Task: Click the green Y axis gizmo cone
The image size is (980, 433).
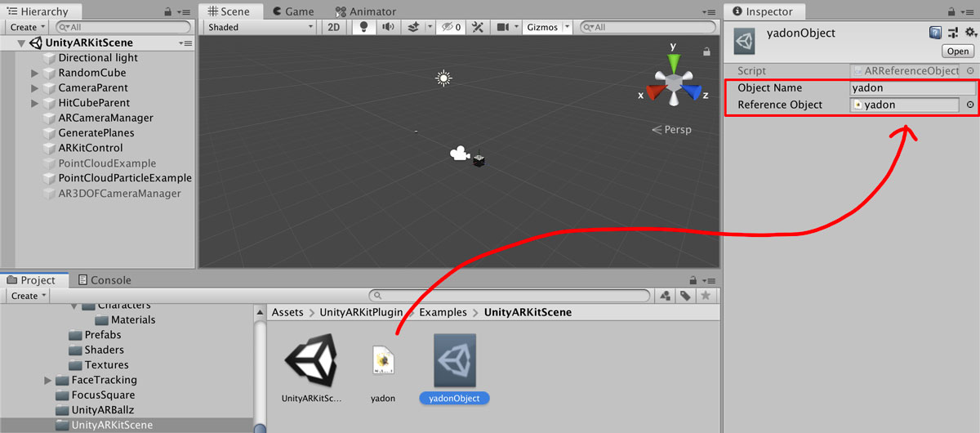Action: pos(673,62)
